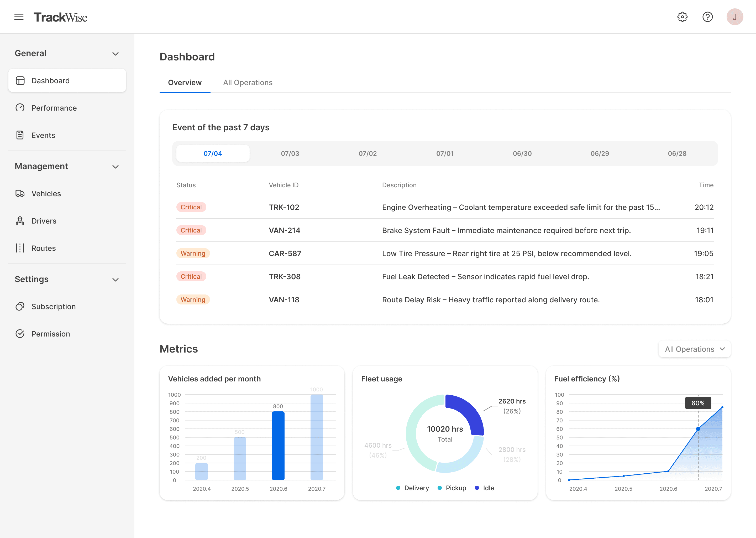The height and width of the screenshot is (538, 756).
Task: Collapse the General section
Action: 115,54
